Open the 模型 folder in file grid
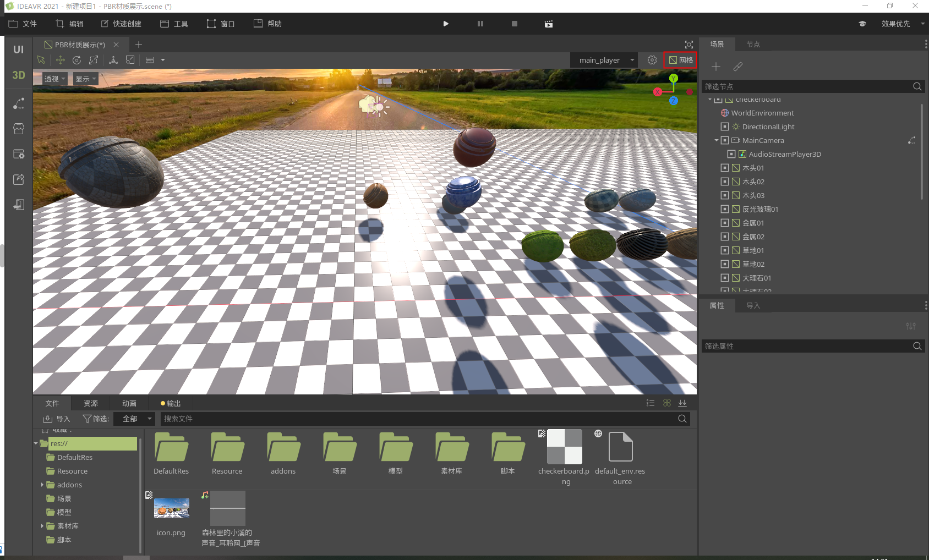 (396, 454)
